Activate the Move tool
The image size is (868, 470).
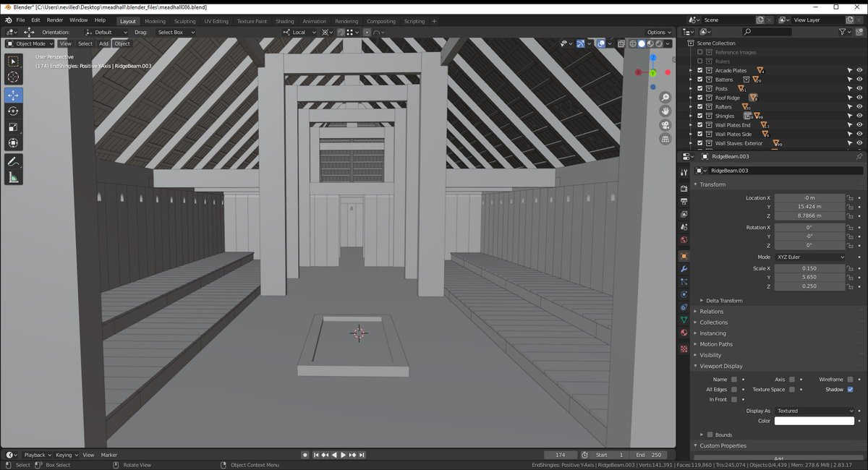coord(14,95)
